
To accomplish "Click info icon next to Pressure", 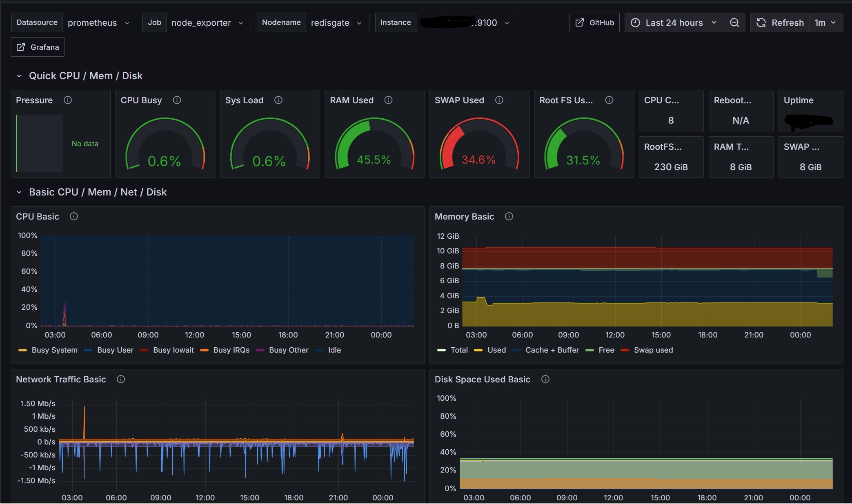I will coord(68,100).
